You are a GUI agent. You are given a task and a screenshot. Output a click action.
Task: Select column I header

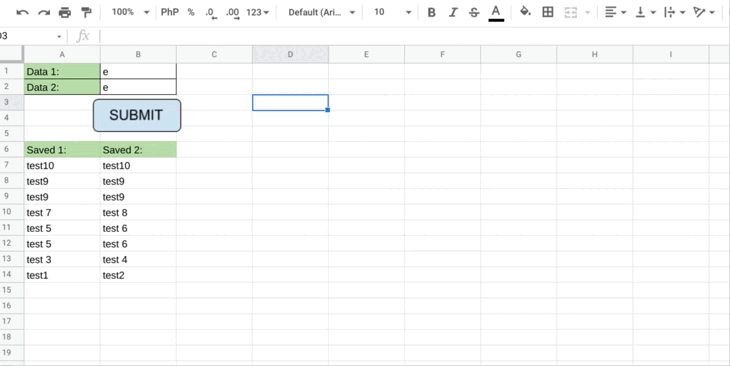tap(671, 54)
